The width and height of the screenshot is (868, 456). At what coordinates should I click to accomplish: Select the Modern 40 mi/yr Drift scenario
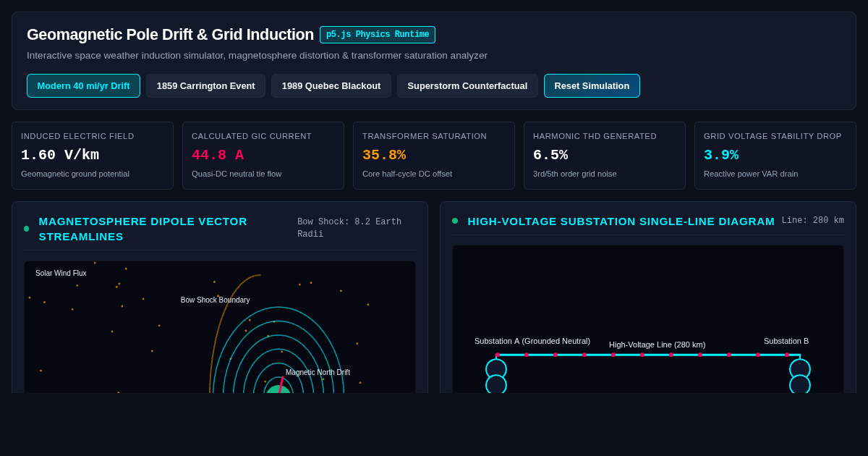83,85
